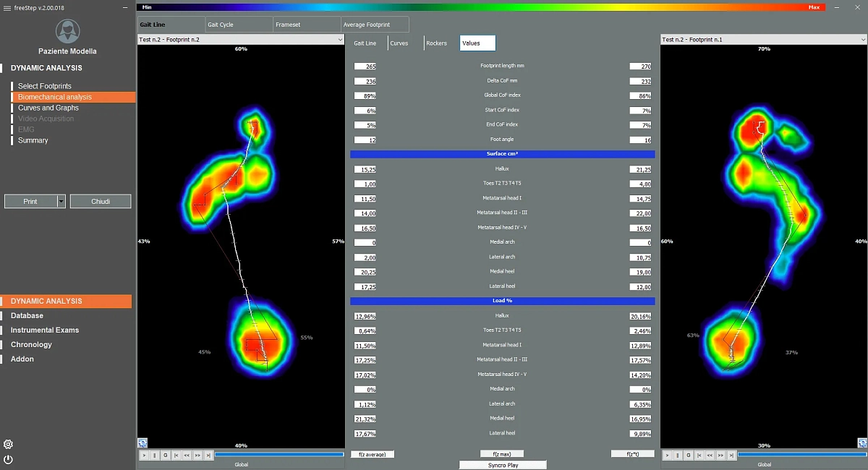Image resolution: width=868 pixels, height=470 pixels.
Task: Select f(z average) calculation mode
Action: [373, 454]
